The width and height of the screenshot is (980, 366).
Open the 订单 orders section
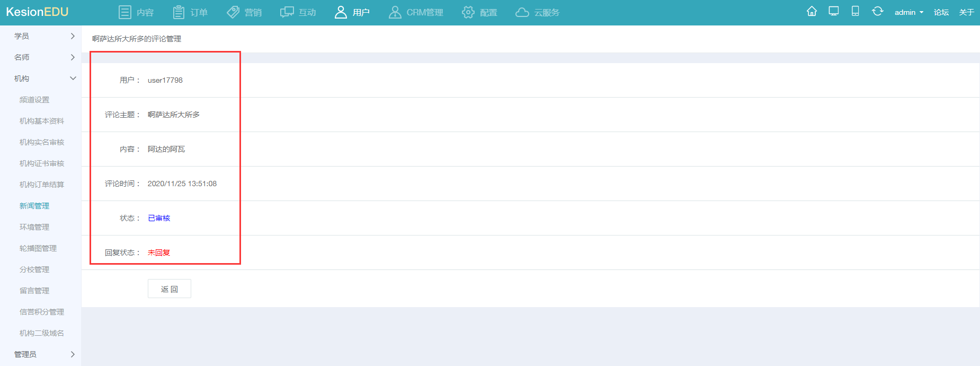pos(191,12)
